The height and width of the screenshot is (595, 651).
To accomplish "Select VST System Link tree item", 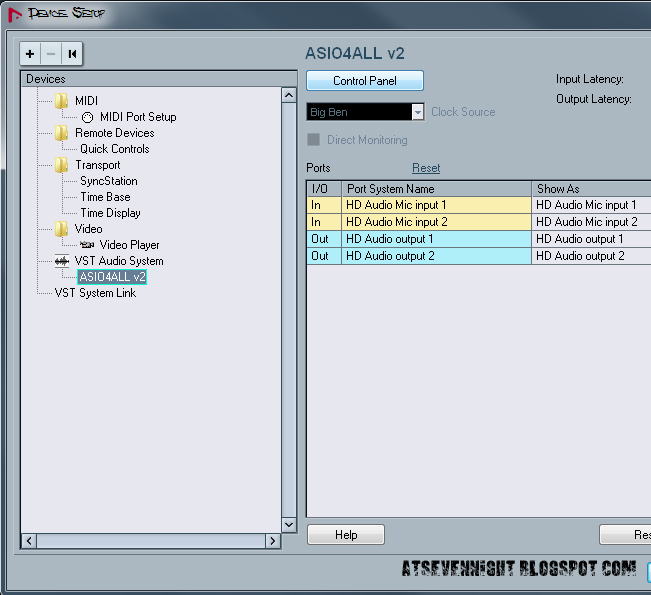I will tap(95, 293).
